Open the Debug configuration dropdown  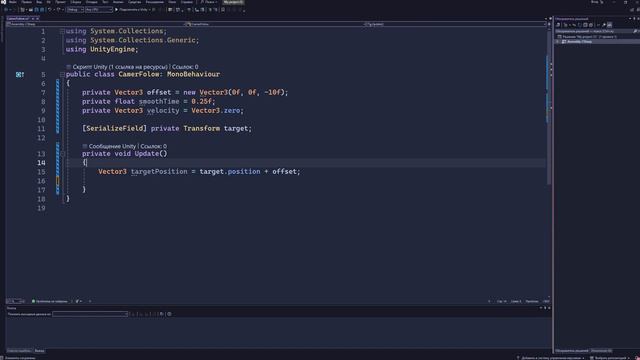(75, 9)
